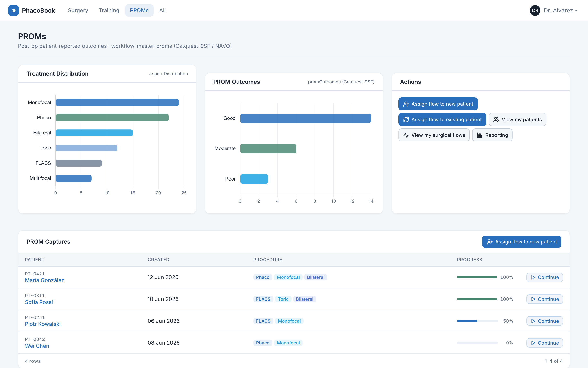
Task: Click the DR user avatar
Action: [x=535, y=10]
